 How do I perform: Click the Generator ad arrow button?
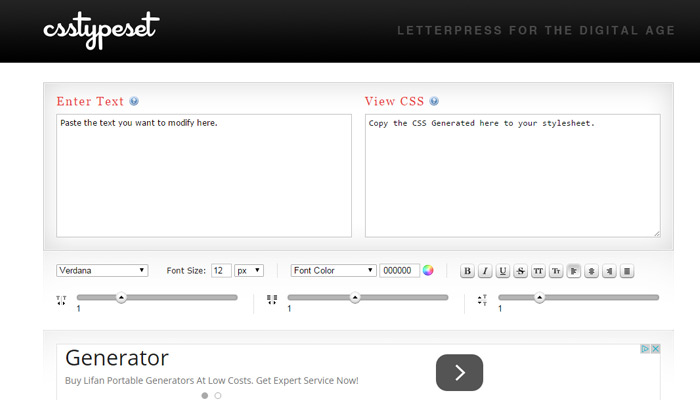[x=459, y=373]
